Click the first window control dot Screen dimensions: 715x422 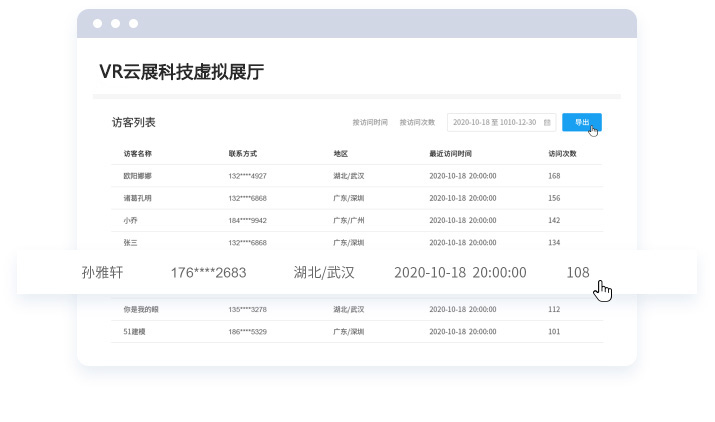97,23
